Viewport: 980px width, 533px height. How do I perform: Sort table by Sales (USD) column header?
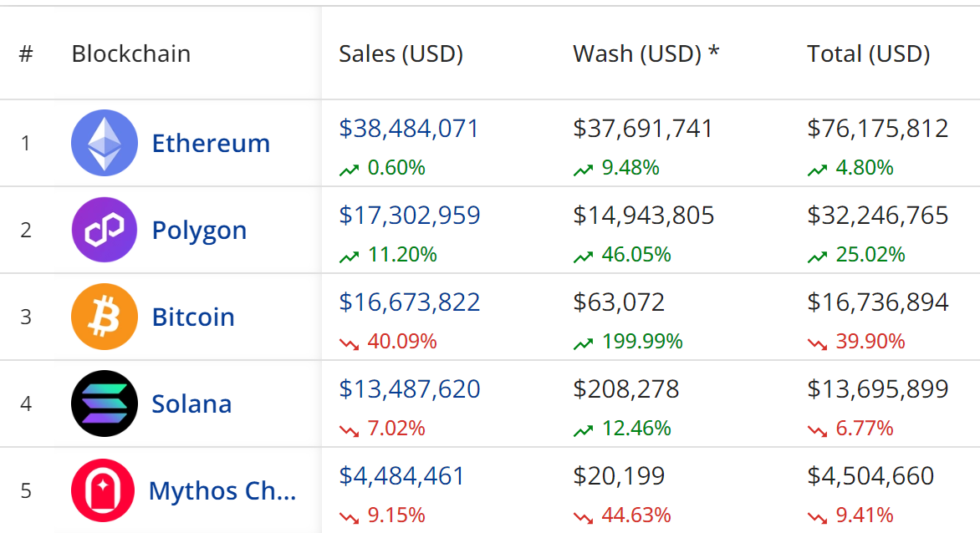tap(401, 54)
